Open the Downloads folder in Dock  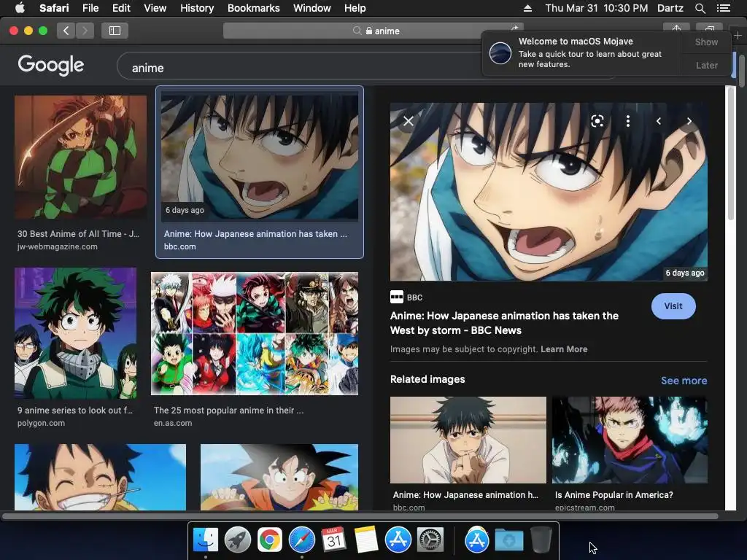[508, 540]
